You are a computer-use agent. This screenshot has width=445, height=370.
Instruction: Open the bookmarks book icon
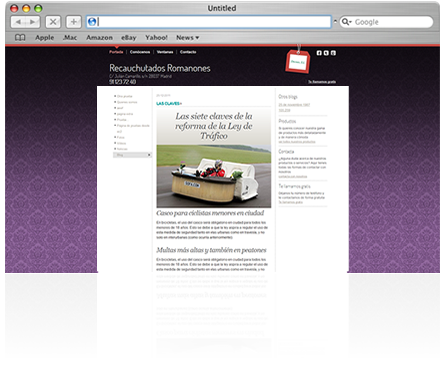(20, 37)
